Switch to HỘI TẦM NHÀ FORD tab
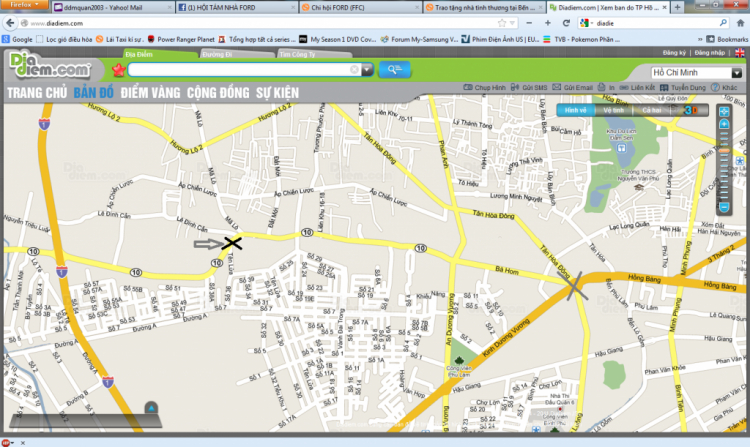The image size is (750, 447). pos(236,7)
